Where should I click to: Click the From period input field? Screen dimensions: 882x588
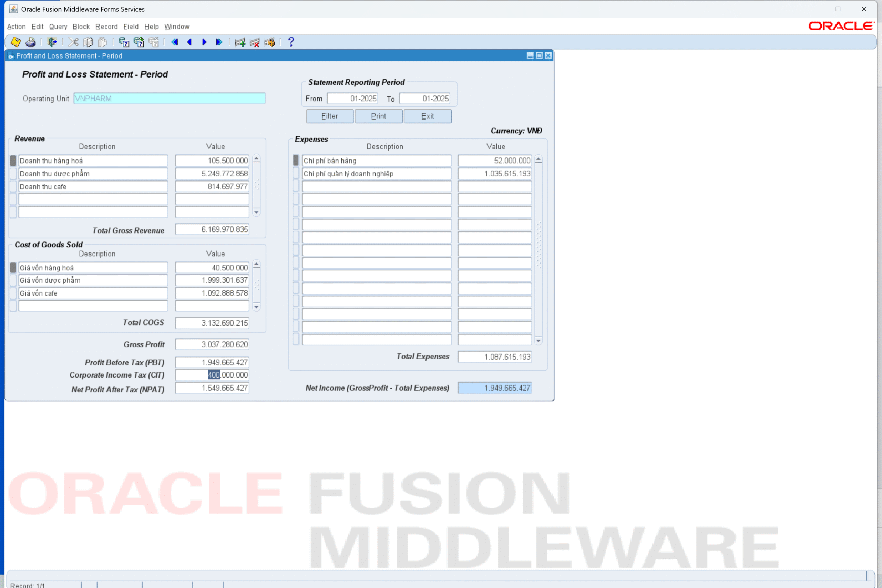352,99
